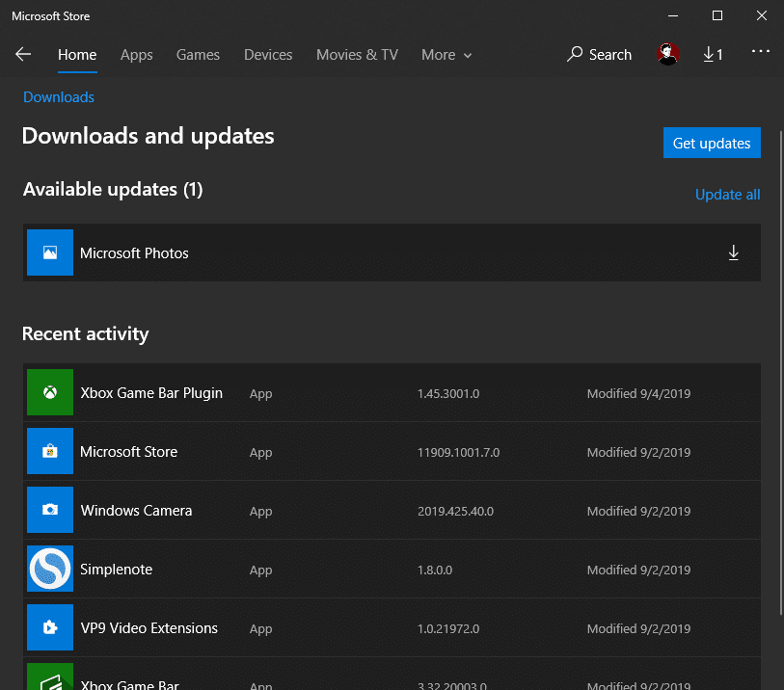Image resolution: width=784 pixels, height=690 pixels.
Task: Switch to the Apps tab
Action: pyautogui.click(x=137, y=55)
